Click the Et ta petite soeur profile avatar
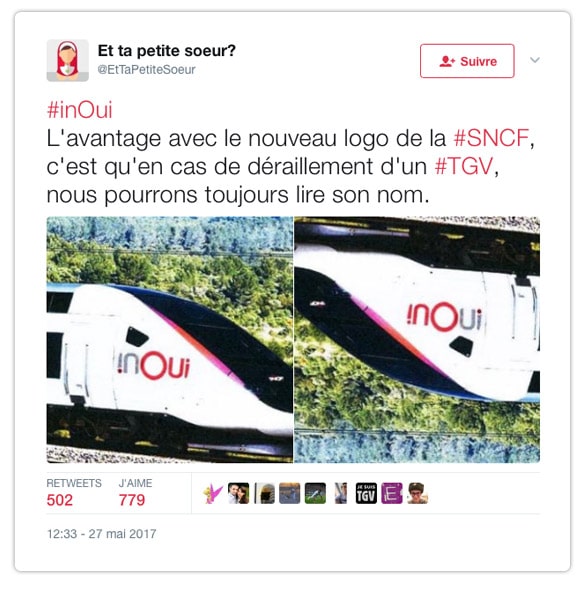 click(68, 60)
